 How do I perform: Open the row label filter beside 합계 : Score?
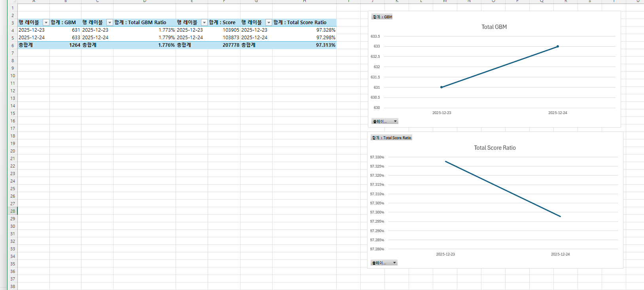click(204, 23)
